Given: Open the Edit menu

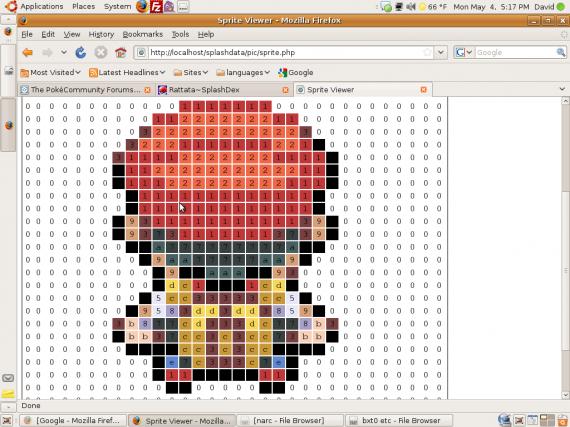Looking at the screenshot, I should [x=48, y=35].
